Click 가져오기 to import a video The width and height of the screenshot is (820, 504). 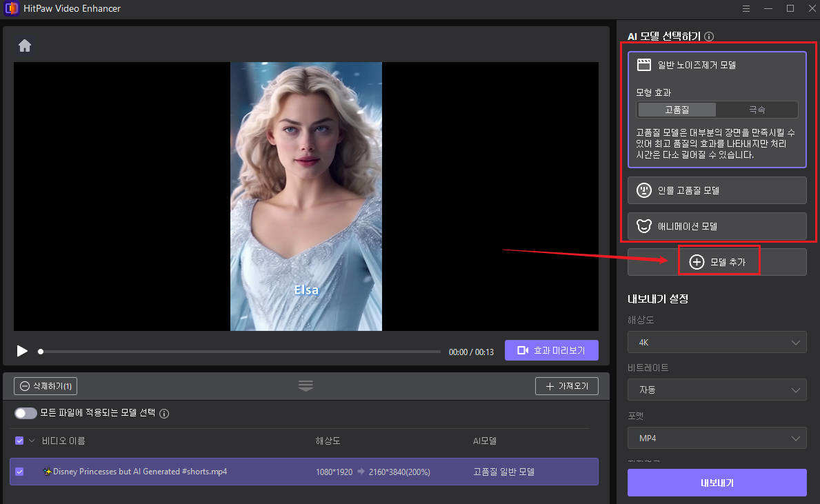pyautogui.click(x=567, y=386)
